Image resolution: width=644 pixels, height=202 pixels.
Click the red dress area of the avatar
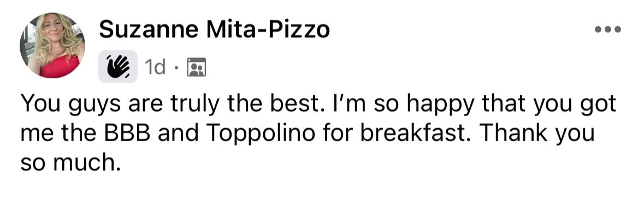60,67
